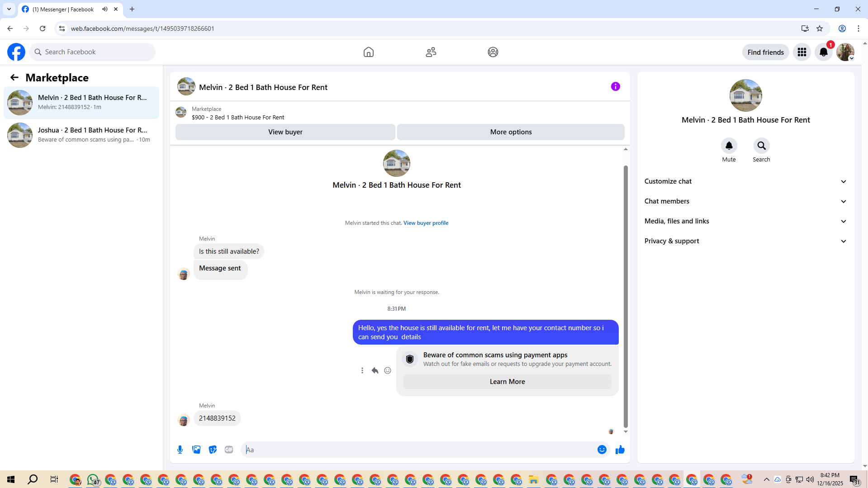The width and height of the screenshot is (868, 488).
Task: Click the house thumbnail in the info panel
Action: click(746, 95)
